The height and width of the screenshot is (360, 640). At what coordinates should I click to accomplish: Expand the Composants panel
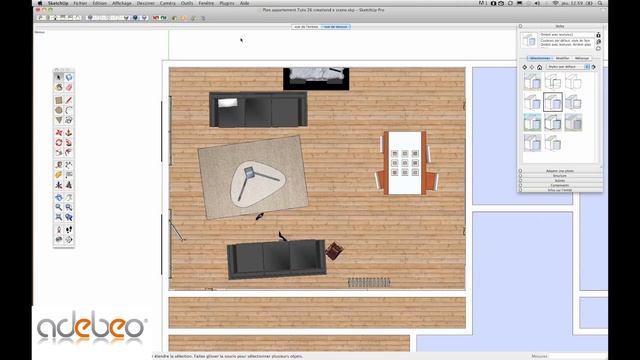click(x=560, y=185)
